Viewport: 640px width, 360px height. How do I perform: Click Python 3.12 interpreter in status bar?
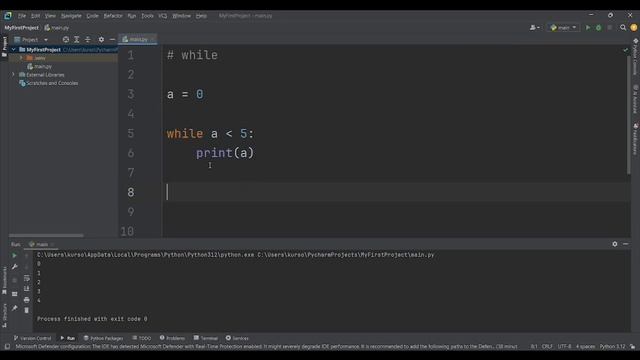[x=612, y=347]
